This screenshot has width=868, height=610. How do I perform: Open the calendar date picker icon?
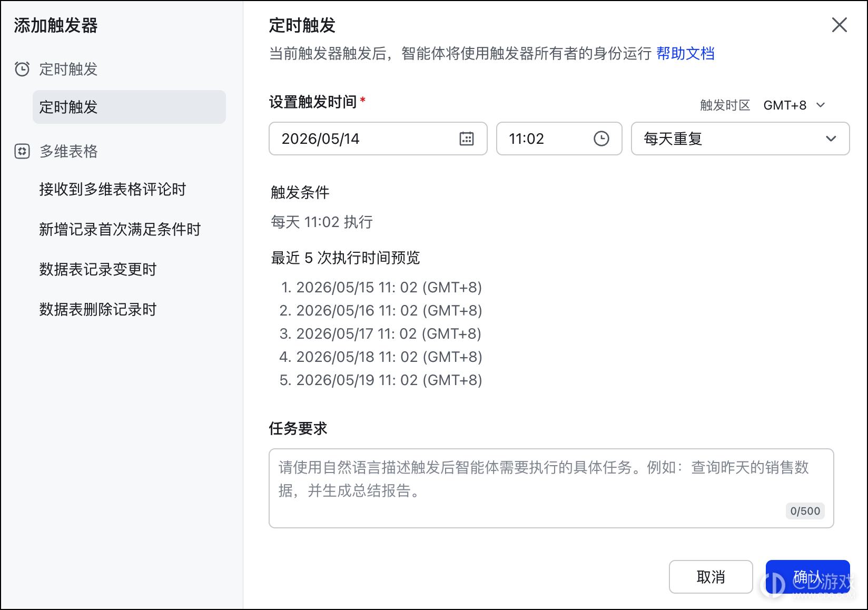tap(467, 139)
